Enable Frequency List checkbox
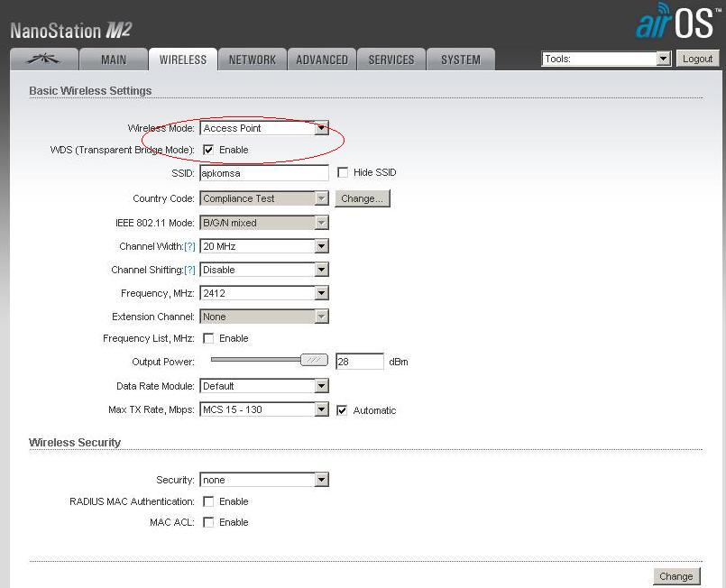 point(208,338)
